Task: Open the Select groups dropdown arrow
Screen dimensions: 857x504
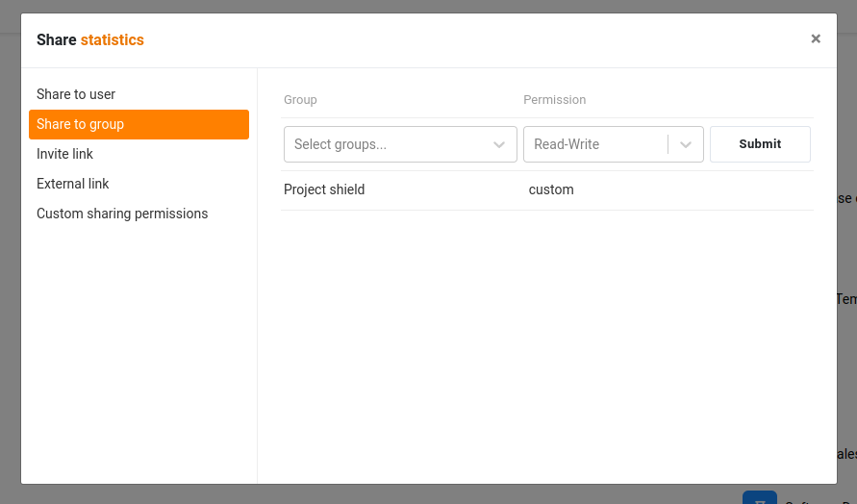Action: 498,145
